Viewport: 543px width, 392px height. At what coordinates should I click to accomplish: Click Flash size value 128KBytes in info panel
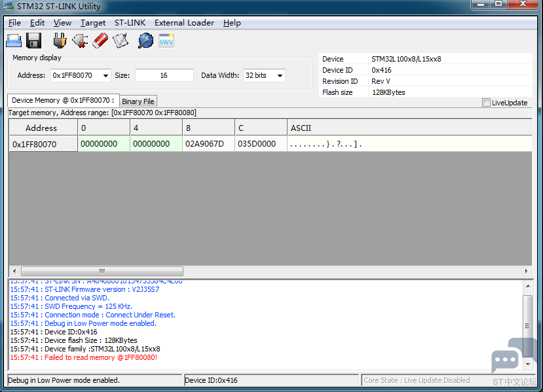(388, 92)
